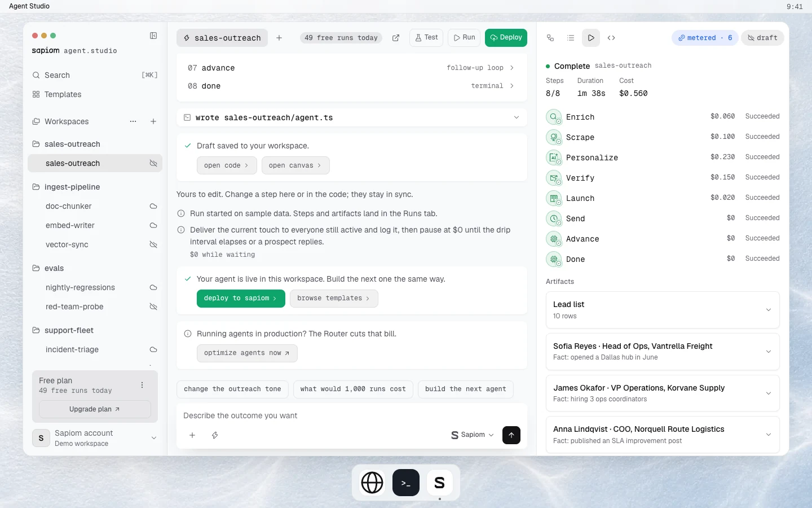Click the Test button
The width and height of the screenshot is (812, 508).
click(426, 38)
